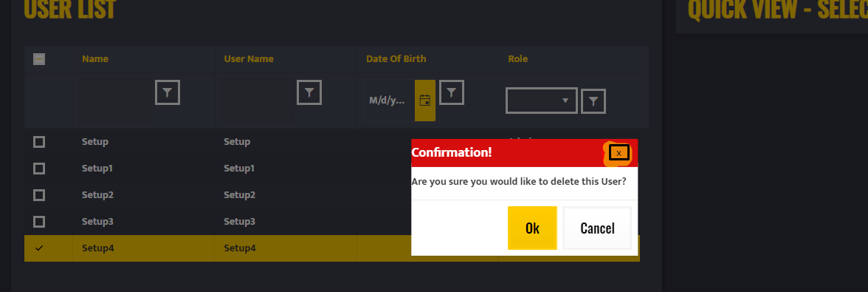
Task: Check the box for the Setup1 row
Action: click(x=38, y=169)
